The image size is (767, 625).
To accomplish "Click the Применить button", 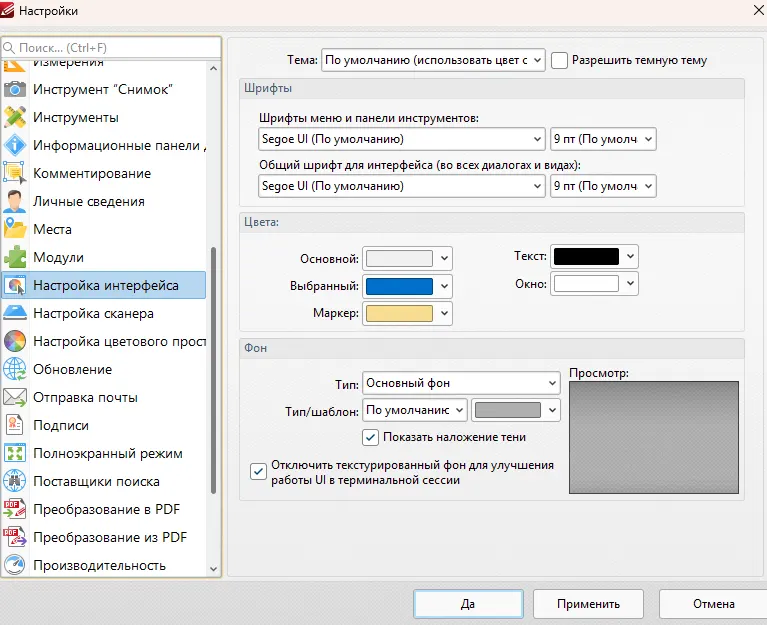I will click(588, 603).
